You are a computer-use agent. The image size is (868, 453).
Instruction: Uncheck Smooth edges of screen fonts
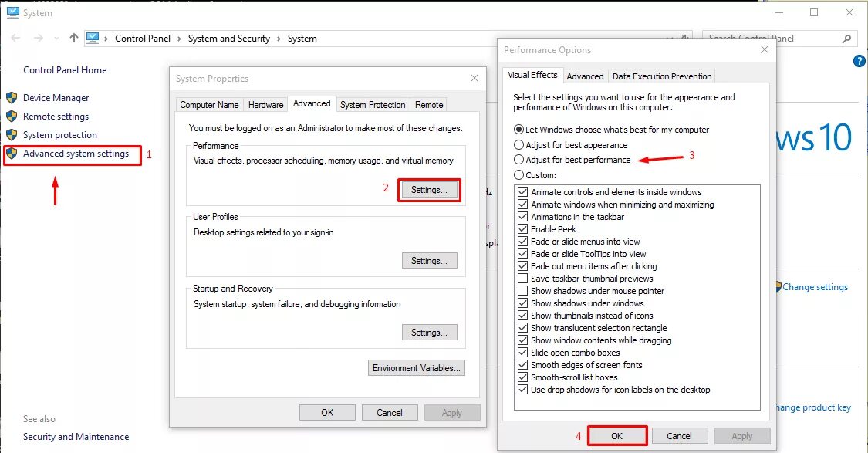tap(522, 365)
